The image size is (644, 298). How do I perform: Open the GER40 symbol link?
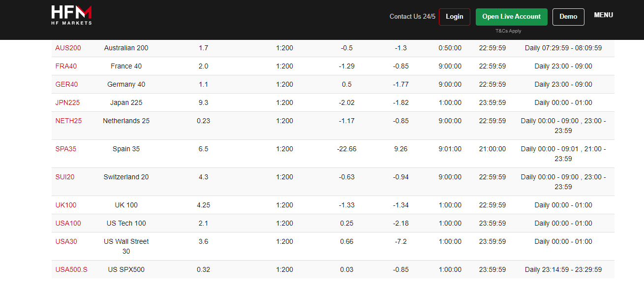pyautogui.click(x=66, y=84)
